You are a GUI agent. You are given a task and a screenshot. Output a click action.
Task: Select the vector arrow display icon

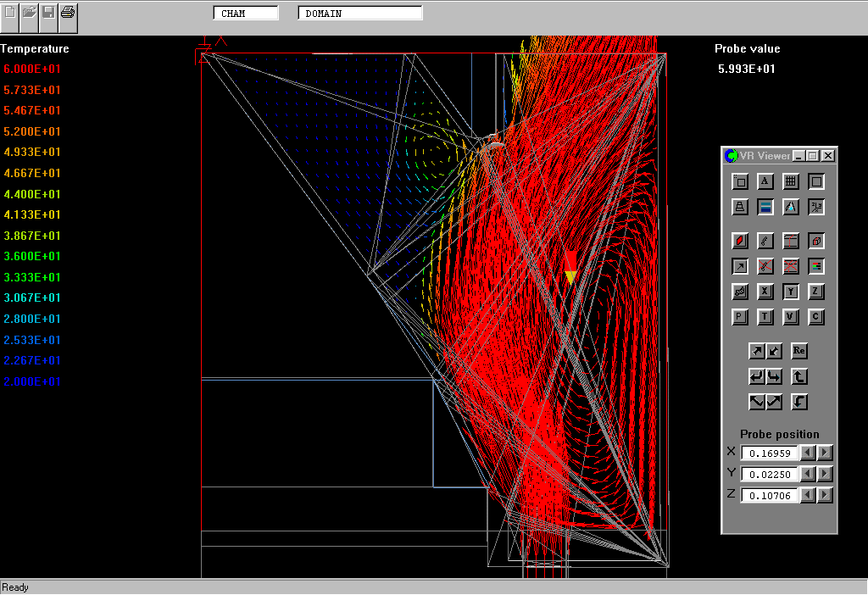tap(739, 266)
